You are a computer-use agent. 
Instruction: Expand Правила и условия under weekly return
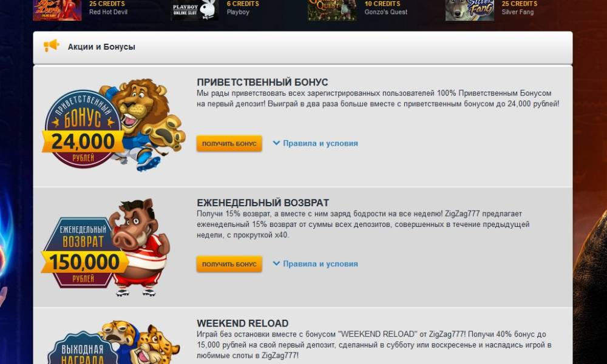320,264
